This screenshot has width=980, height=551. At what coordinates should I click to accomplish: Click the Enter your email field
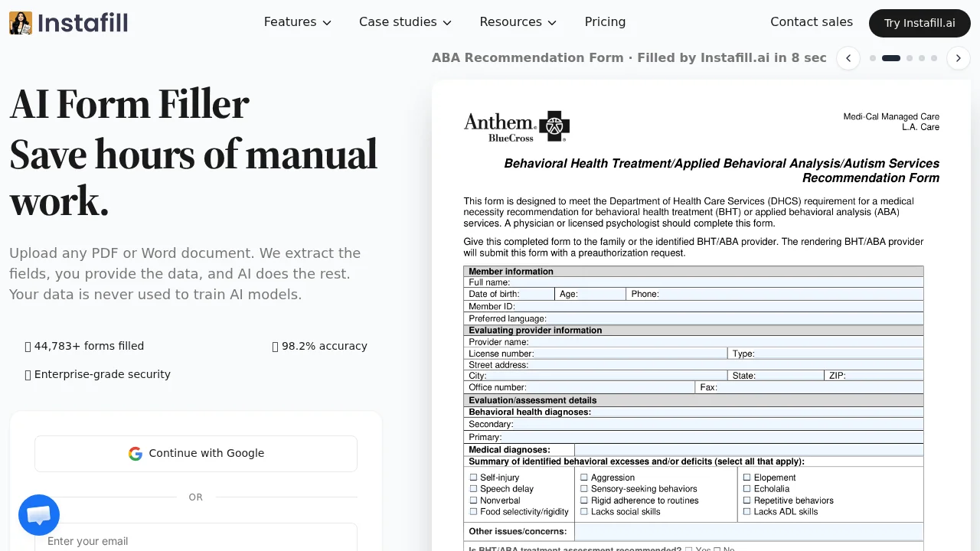coord(196,540)
